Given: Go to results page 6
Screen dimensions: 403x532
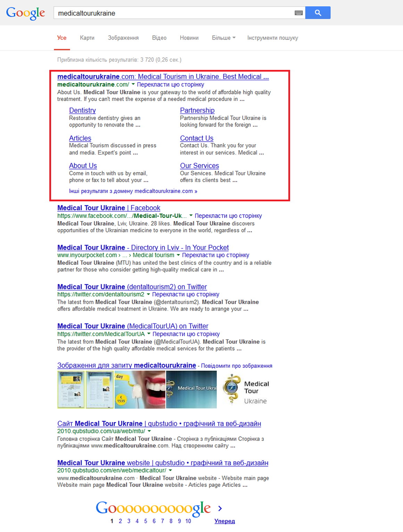Looking at the screenshot, I should (154, 521).
